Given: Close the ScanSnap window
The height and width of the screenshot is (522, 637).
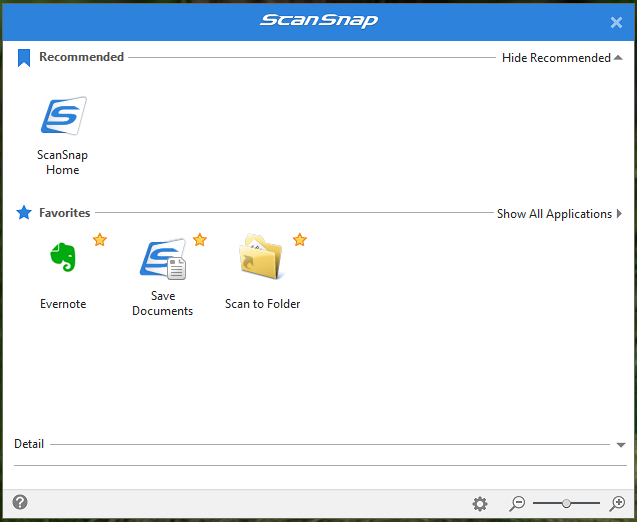Looking at the screenshot, I should 616,22.
